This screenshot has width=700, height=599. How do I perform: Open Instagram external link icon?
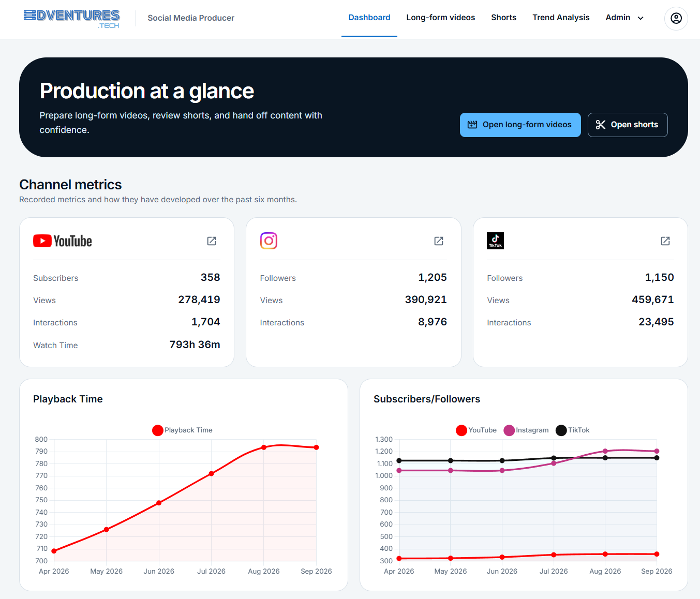(x=439, y=241)
